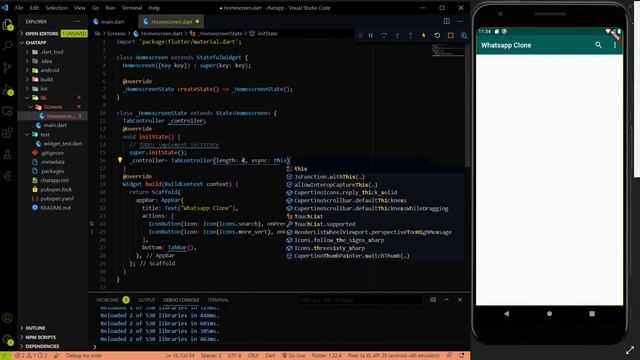Open the Testing flask icon view
This screenshot has width=640, height=360.
(7, 154)
